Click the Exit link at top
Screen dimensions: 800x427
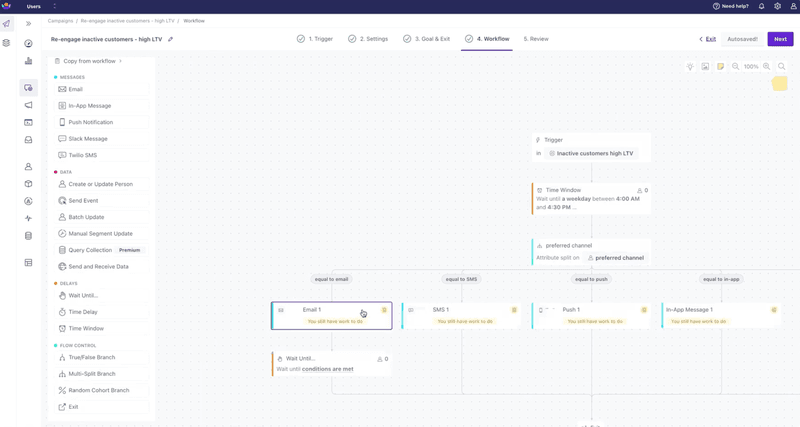coord(708,39)
